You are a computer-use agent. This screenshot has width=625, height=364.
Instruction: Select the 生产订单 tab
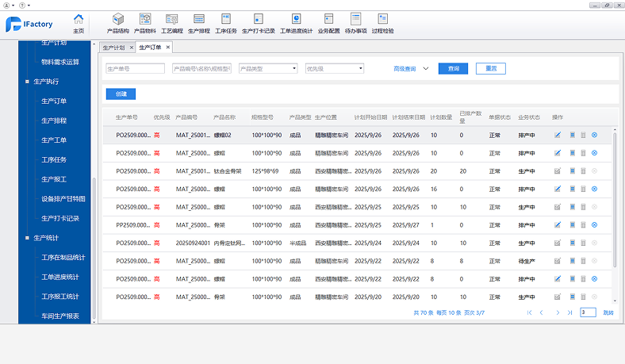pyautogui.click(x=150, y=47)
